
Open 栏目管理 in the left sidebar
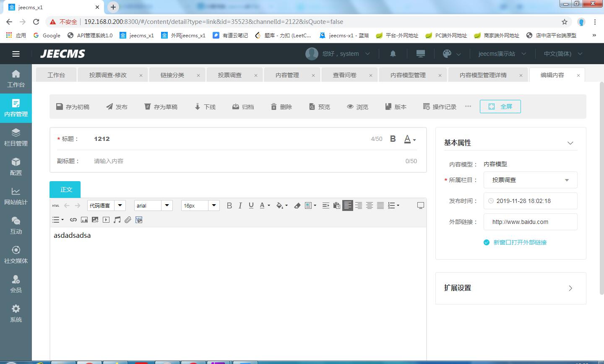coord(16,137)
